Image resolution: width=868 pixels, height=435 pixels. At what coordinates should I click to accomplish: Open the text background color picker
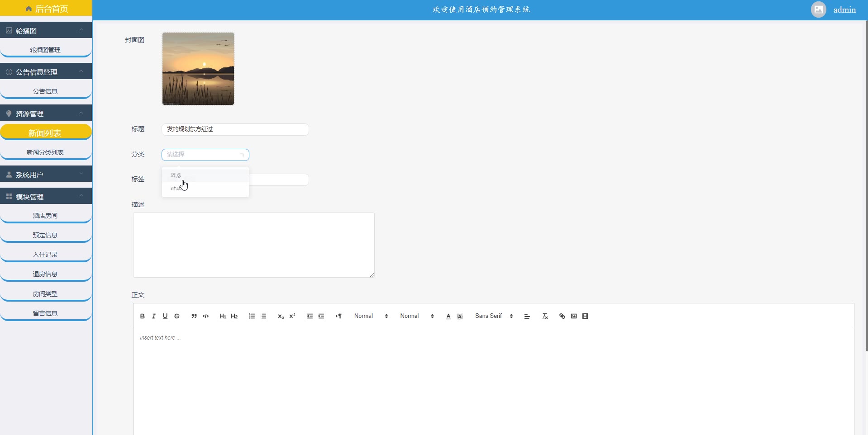tap(460, 316)
